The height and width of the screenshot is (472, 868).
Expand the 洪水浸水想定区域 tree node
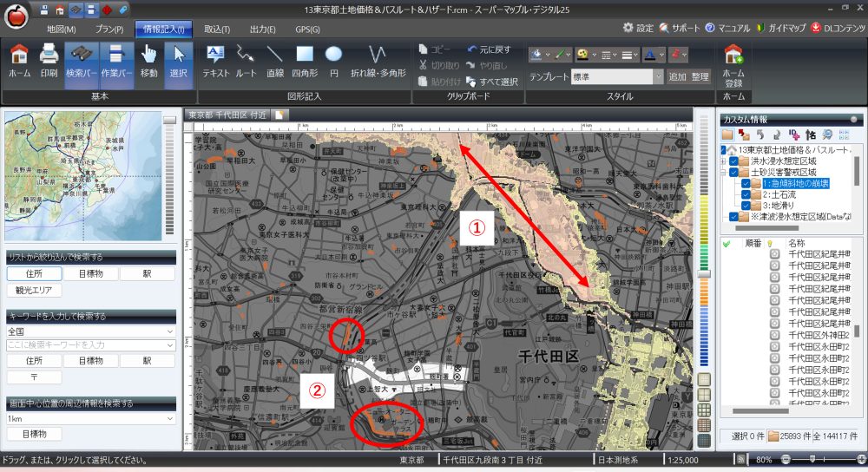pos(723,161)
